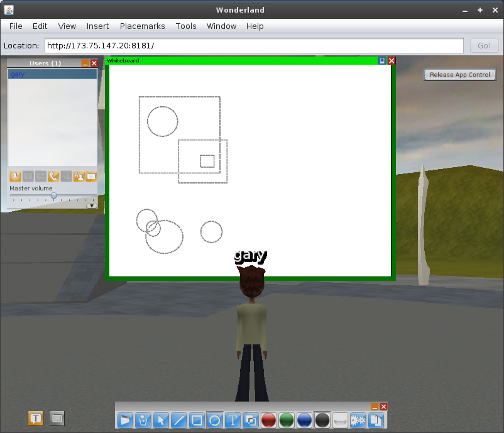Pick the black color ball
The width and height of the screenshot is (504, 433).
(x=322, y=420)
